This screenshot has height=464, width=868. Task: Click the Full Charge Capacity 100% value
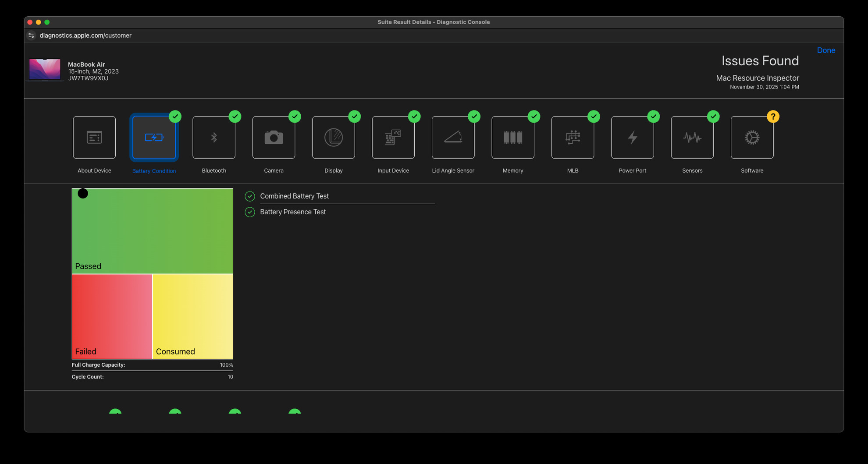click(226, 365)
